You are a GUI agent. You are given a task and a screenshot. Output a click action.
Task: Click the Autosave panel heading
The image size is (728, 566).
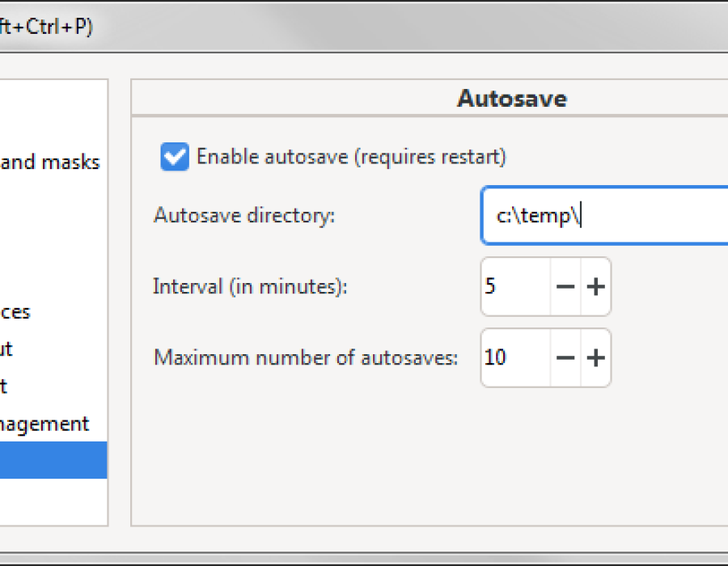[512, 99]
